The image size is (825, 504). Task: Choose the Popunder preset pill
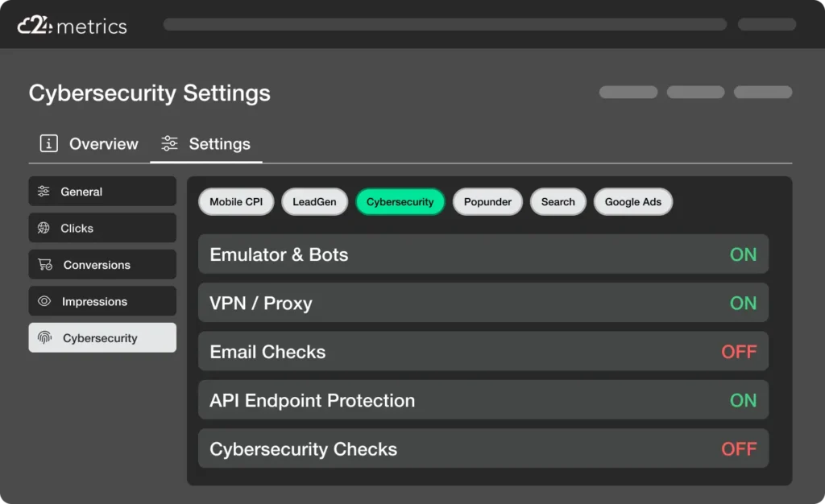(487, 202)
